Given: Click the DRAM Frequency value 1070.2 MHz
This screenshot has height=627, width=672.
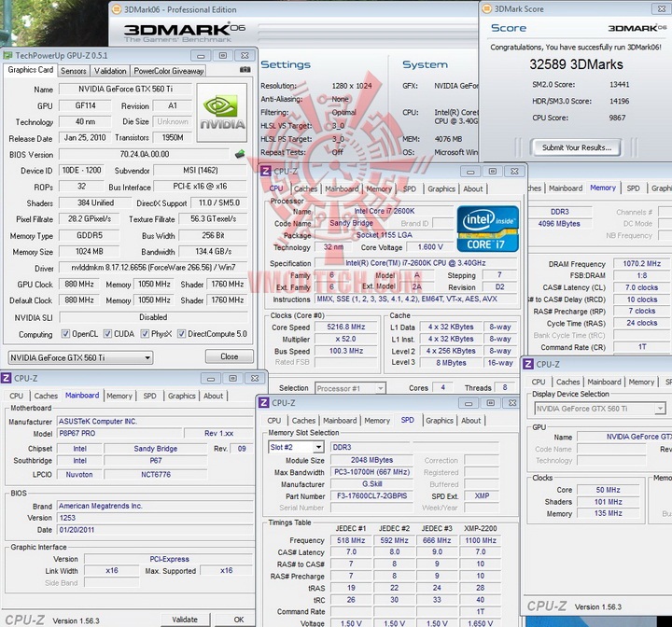Looking at the screenshot, I should point(641,263).
